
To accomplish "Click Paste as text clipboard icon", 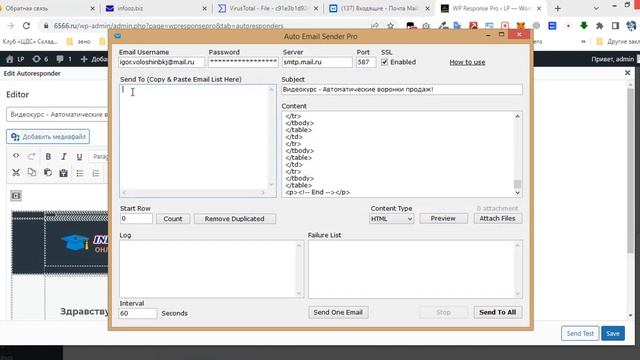I will [63, 173].
